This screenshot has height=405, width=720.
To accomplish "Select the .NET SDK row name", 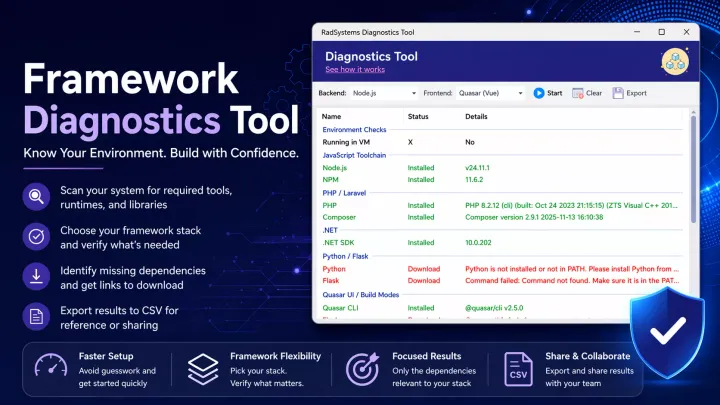I will 338,242.
